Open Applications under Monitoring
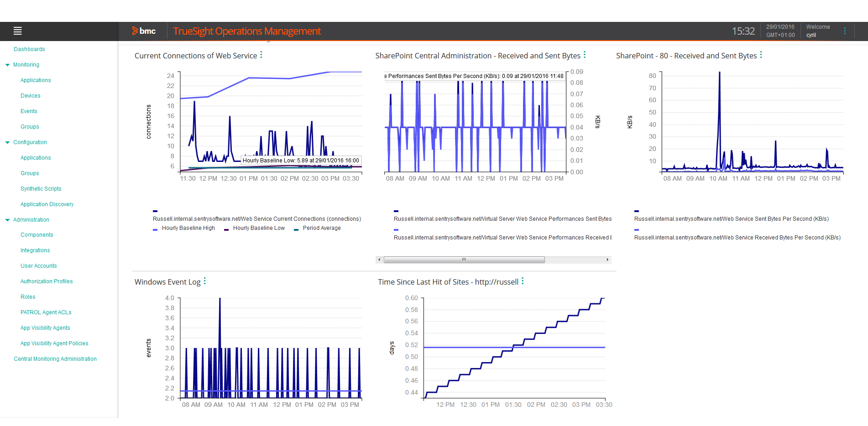The width and height of the screenshot is (868, 426). tap(36, 80)
